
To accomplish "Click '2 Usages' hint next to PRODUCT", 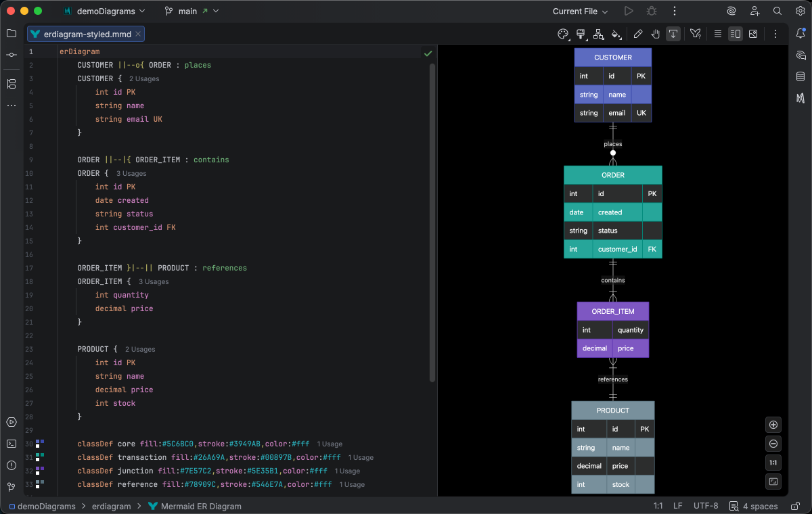I will click(x=140, y=350).
